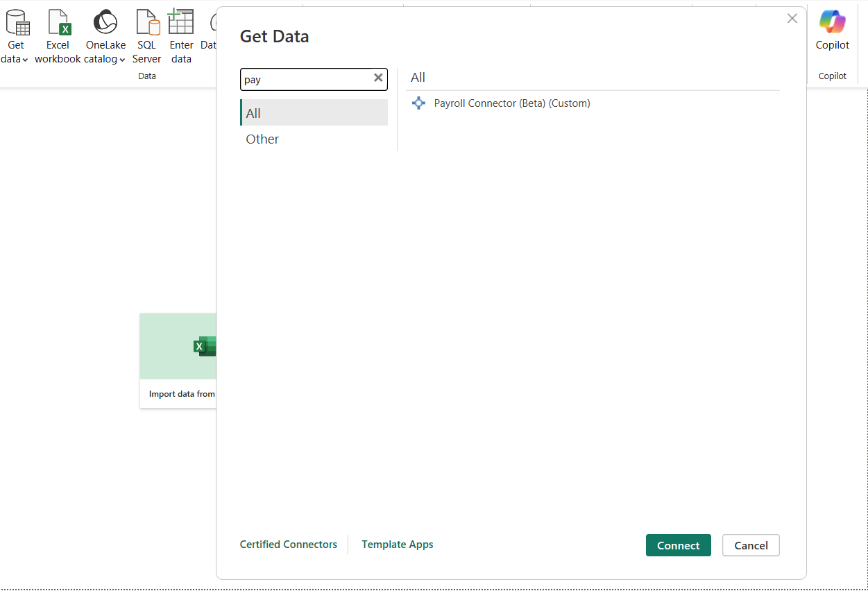Screen dimensions: 868x591
Task: Choose Payroll Connector (Beta) (Custom)
Action: [511, 103]
